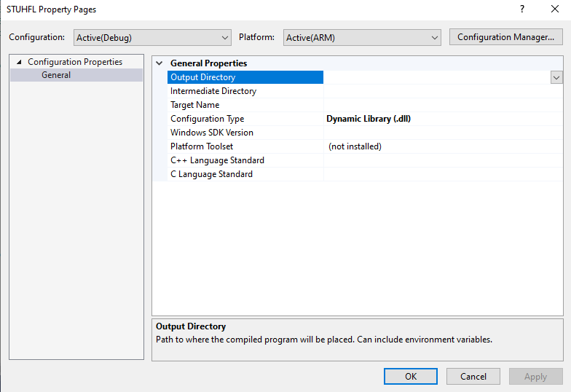
Task: Select the C++ Language Standard property
Action: (245, 160)
